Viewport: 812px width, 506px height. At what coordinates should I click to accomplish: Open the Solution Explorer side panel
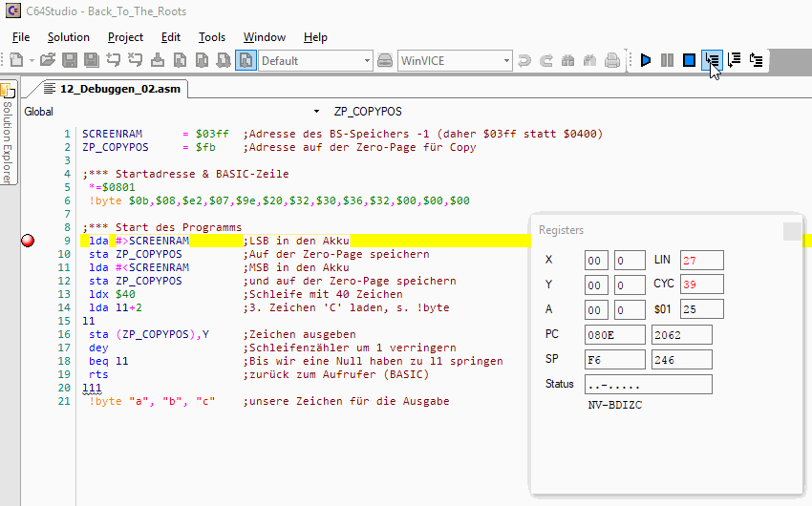(x=8, y=134)
